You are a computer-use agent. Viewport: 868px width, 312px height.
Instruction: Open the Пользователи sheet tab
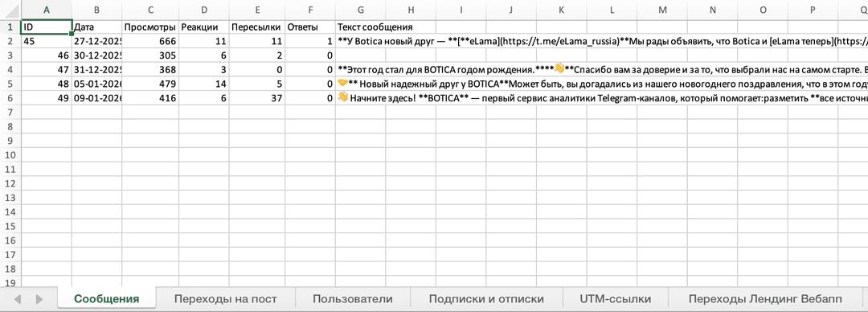click(353, 299)
